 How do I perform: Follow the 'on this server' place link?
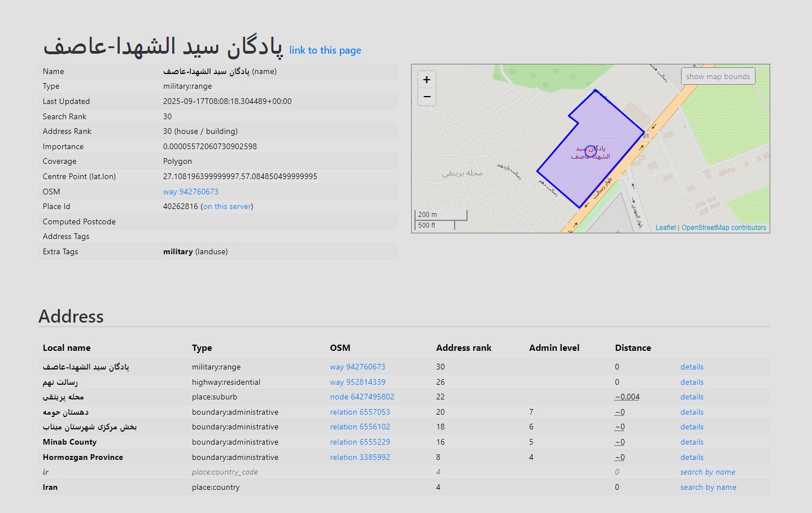(227, 206)
